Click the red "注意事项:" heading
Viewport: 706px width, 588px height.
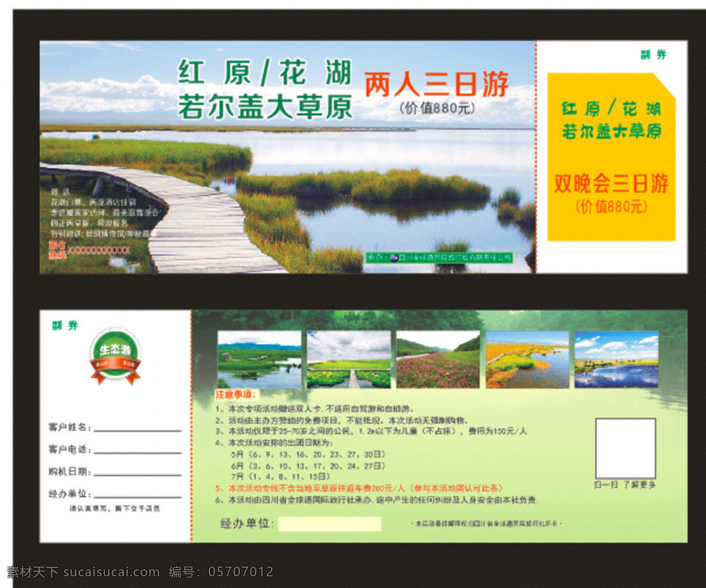coord(236,395)
